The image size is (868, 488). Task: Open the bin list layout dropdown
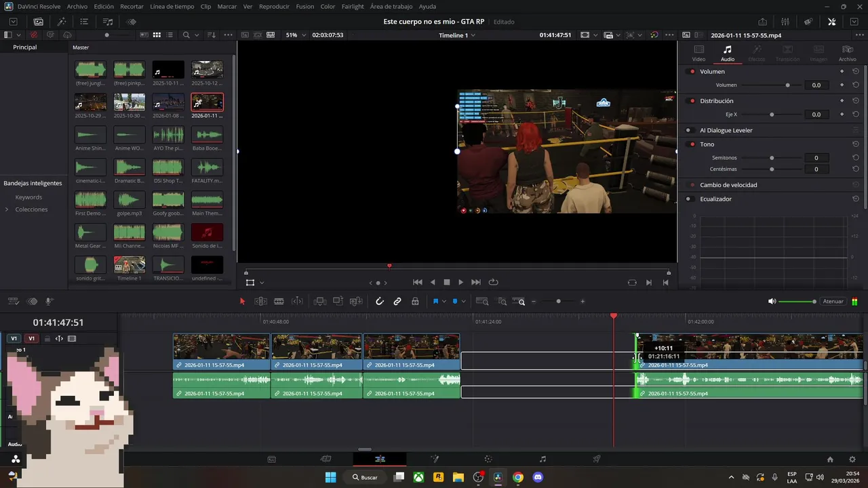point(18,35)
